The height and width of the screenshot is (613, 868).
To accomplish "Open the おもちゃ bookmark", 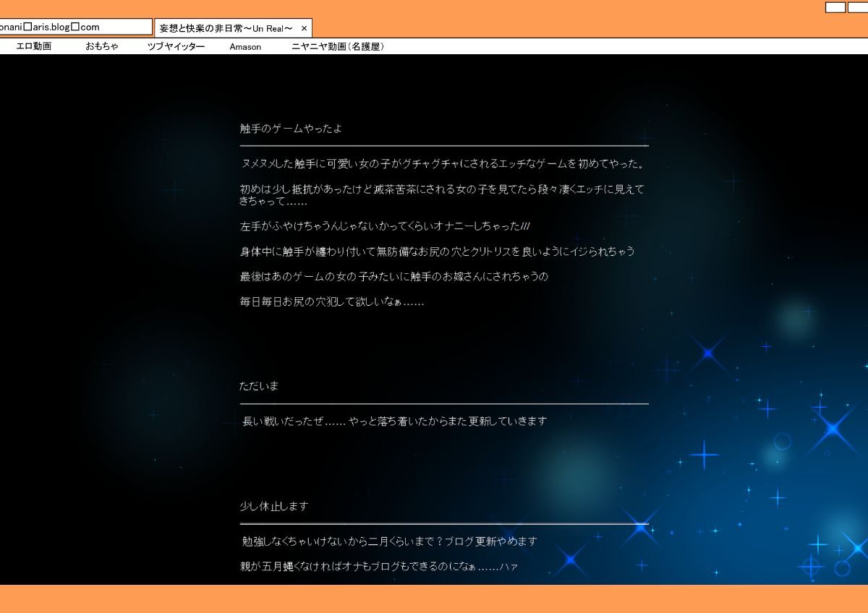I will pyautogui.click(x=102, y=47).
